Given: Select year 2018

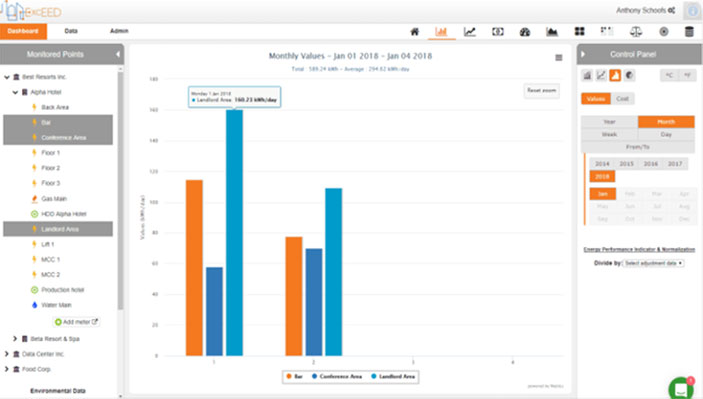Looking at the screenshot, I should (x=602, y=176).
